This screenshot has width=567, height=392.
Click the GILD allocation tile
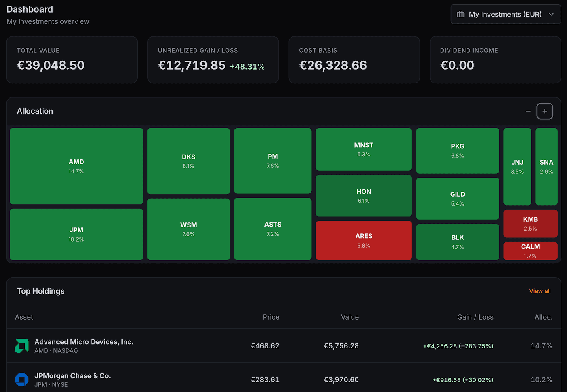[458, 199]
